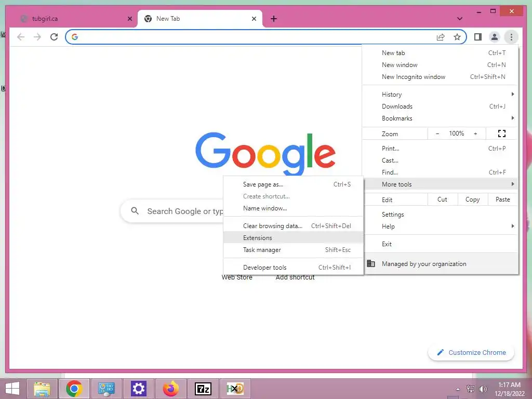Open 7-Zip from the taskbar
This screenshot has height=399, width=532.
203,389
